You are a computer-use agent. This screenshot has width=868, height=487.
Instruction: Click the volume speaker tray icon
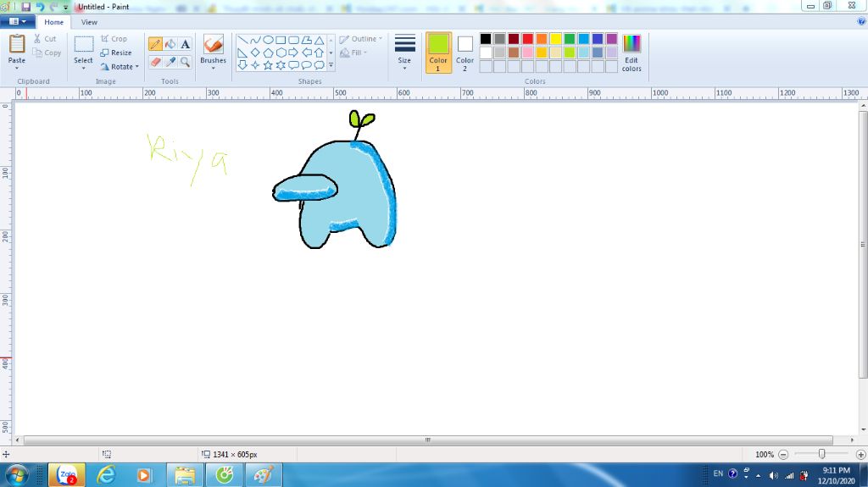pyautogui.click(x=773, y=475)
